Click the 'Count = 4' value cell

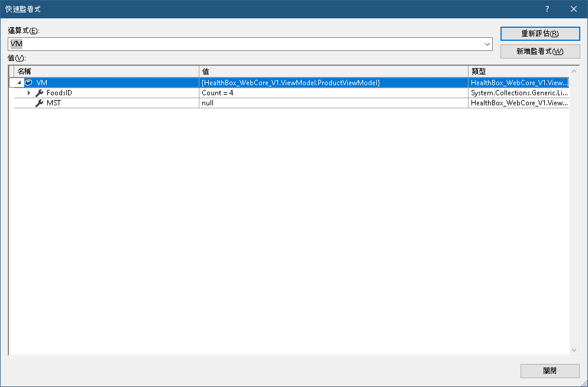pyautogui.click(x=334, y=93)
